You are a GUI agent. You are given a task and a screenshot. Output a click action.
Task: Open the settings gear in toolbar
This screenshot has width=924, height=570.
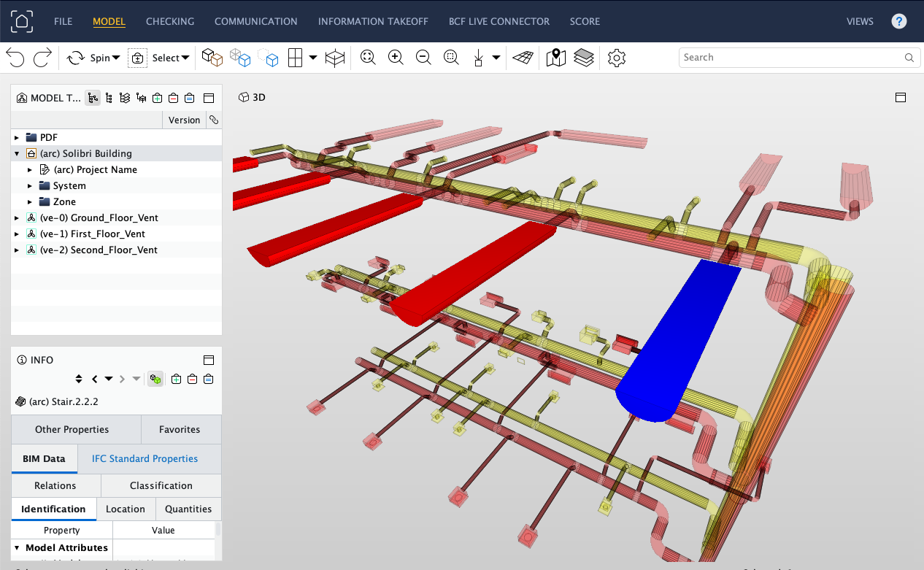pyautogui.click(x=617, y=58)
